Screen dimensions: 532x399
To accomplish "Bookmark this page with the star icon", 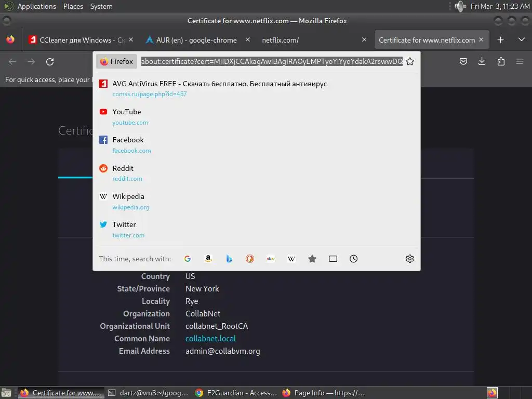I will (x=410, y=61).
